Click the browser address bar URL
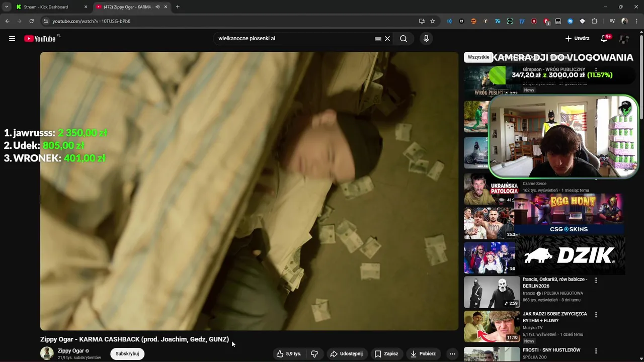Screen dimensions: 644x362 91,21
